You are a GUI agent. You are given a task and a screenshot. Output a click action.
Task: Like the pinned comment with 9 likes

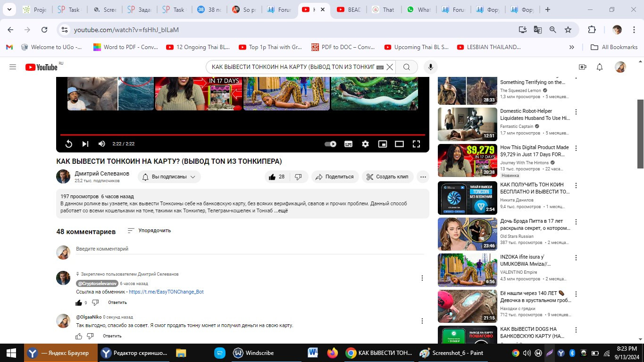click(79, 303)
